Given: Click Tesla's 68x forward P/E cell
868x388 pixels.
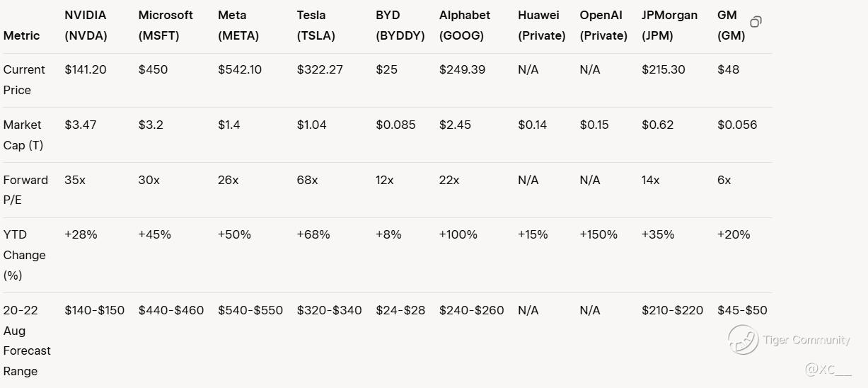Looking at the screenshot, I should pos(307,180).
